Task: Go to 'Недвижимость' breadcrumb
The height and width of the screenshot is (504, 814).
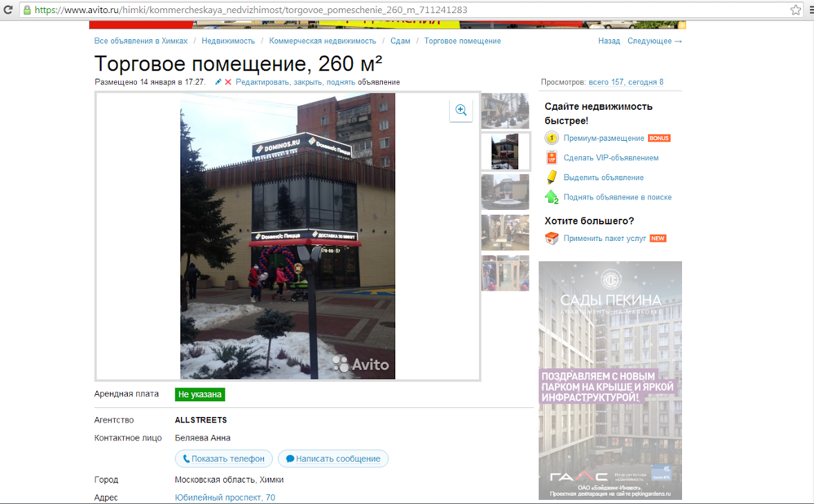Action: click(229, 41)
